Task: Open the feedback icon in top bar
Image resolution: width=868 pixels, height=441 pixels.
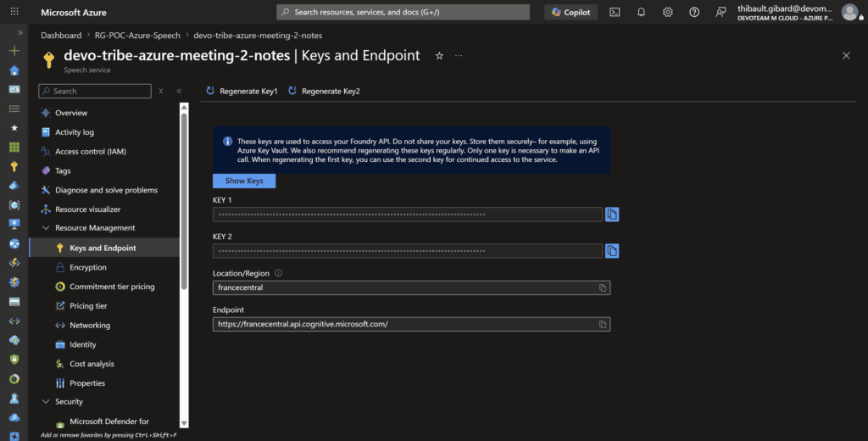Action: 721,12
